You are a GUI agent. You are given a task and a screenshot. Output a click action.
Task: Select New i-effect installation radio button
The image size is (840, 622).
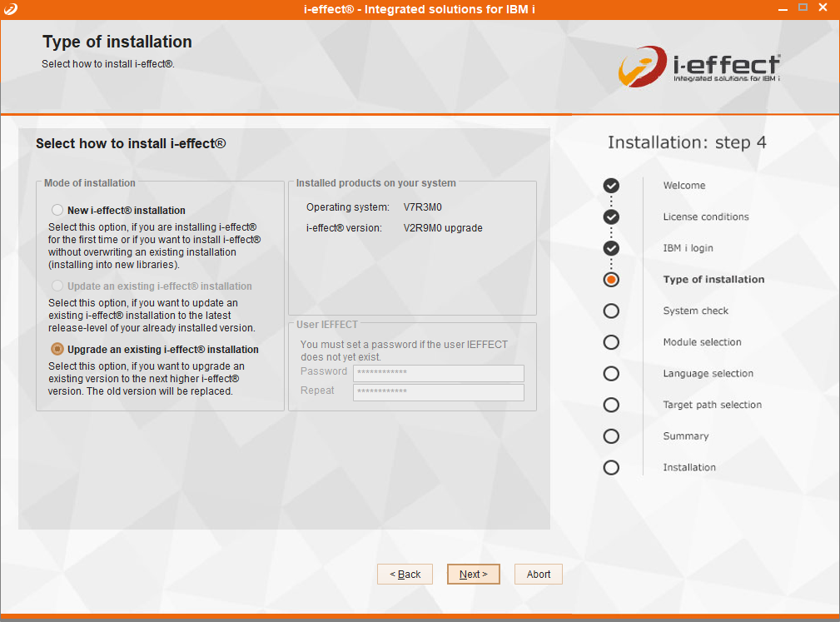tap(57, 211)
